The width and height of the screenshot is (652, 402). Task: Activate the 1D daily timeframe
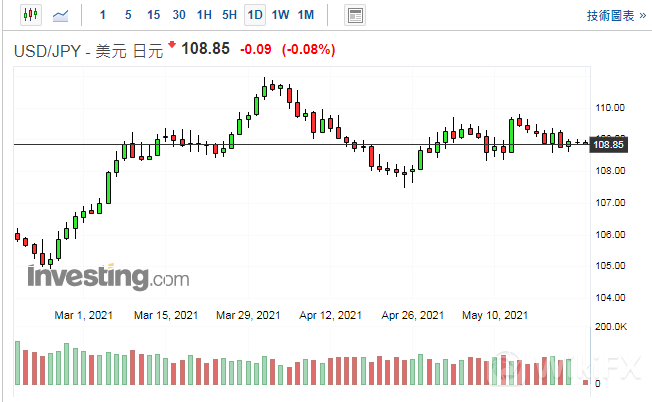pos(255,15)
